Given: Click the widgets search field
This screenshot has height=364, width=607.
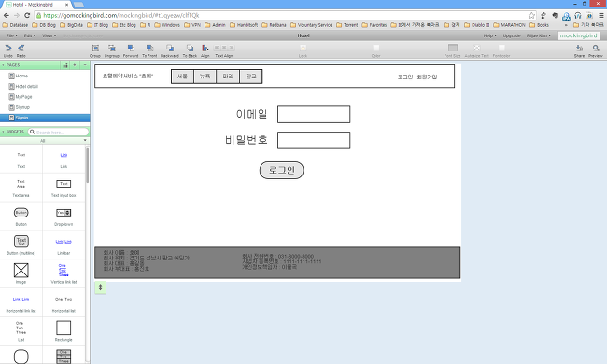Looking at the screenshot, I should (59, 132).
